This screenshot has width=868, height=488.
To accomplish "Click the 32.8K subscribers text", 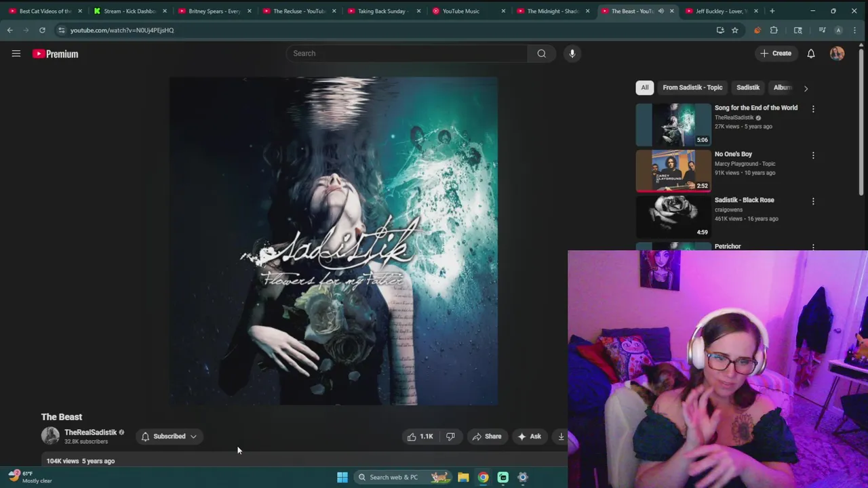I will point(86,442).
